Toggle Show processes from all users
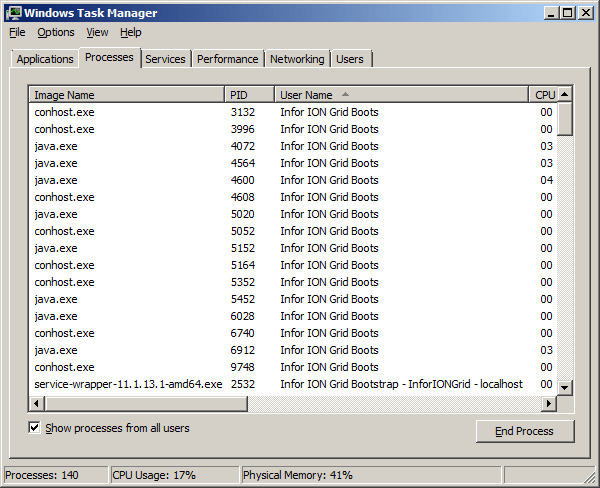Viewport: 600px width, 488px height. point(35,428)
